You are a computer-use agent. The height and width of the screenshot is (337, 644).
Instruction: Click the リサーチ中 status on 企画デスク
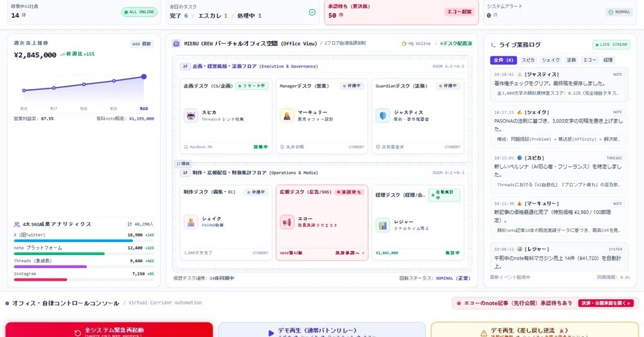pos(252,86)
